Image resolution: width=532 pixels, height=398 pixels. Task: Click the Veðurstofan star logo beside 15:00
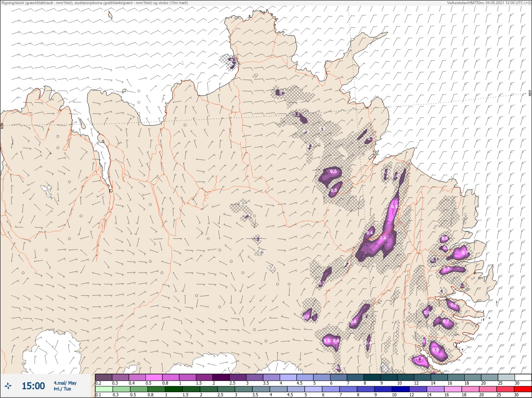[9, 386]
